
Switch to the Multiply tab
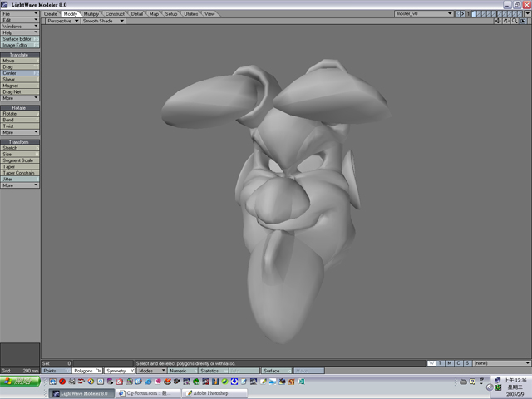(x=91, y=14)
